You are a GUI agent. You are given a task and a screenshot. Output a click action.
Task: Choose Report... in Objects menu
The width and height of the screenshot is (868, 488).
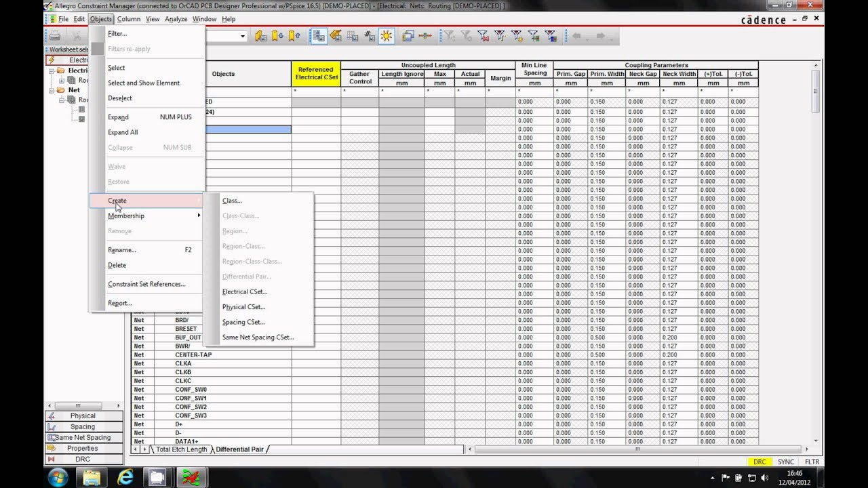[x=147, y=303]
